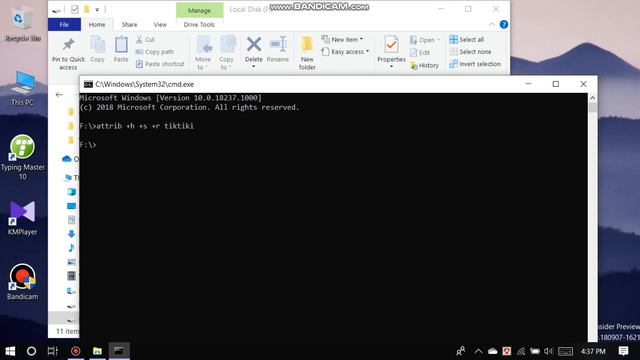Launch Typing Master 10 shortcut
The image size is (640, 360).
(22, 157)
